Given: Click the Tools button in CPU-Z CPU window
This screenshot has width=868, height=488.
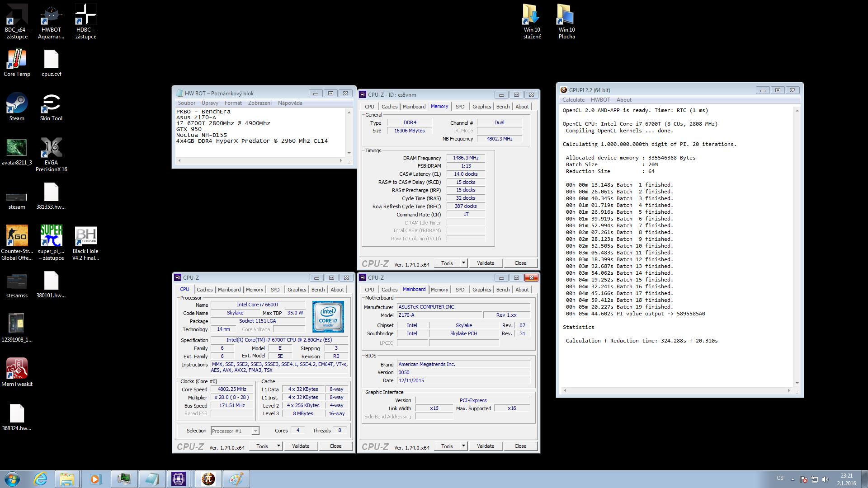Looking at the screenshot, I should click(x=262, y=446).
